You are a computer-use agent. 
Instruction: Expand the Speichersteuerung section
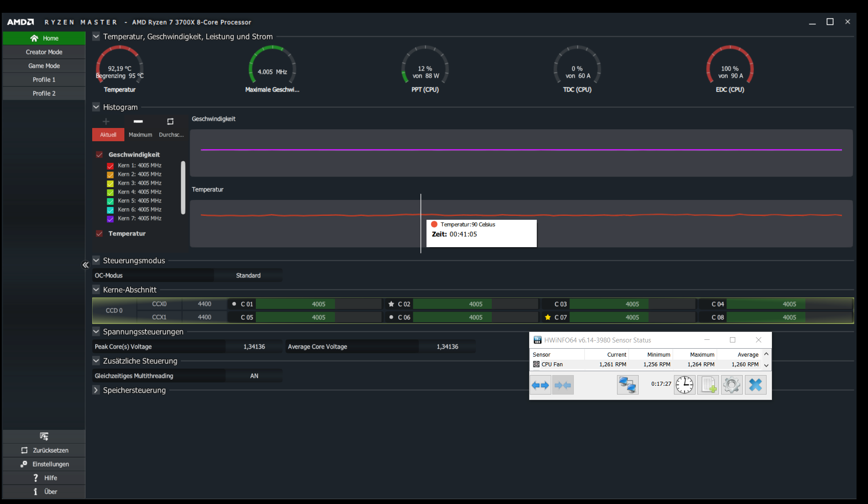[96, 390]
